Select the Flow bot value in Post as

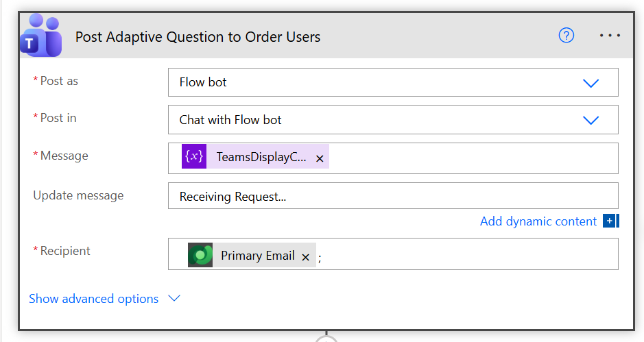tap(203, 82)
